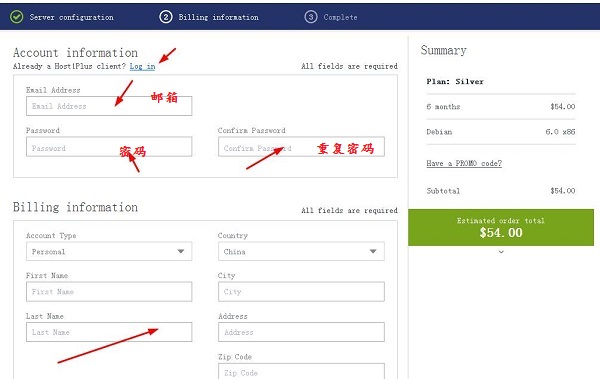
Task: Click the Summary heading
Action: tap(443, 51)
